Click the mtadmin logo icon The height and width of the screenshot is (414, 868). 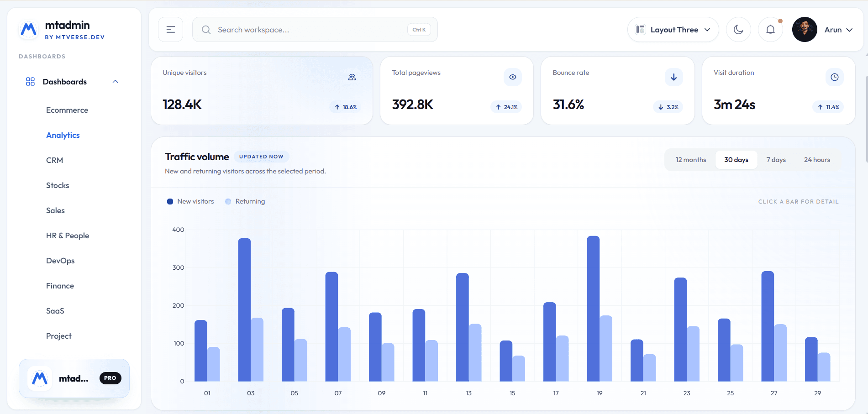29,30
